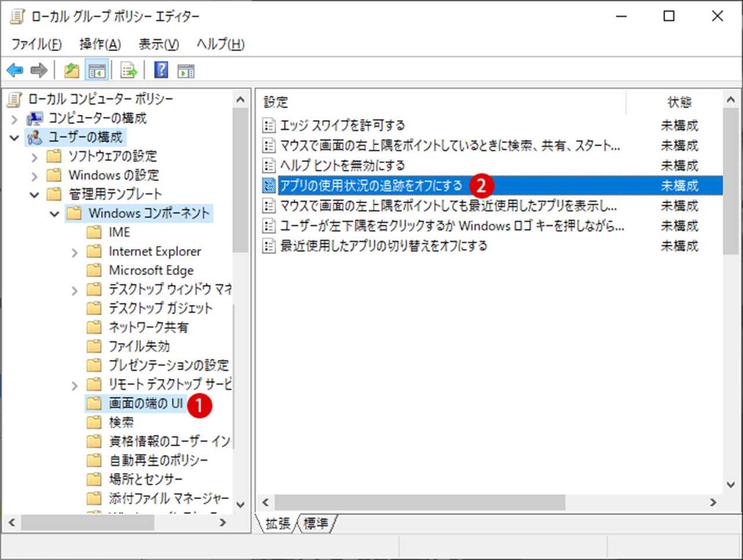
Task: Select 画面の端の UI tree item
Action: pyautogui.click(x=146, y=403)
